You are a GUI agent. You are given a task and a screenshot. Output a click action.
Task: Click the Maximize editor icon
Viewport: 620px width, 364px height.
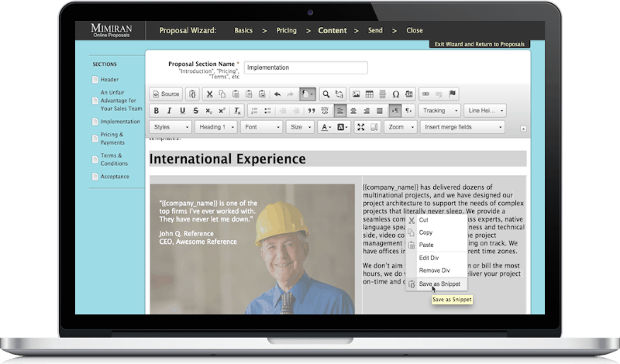click(x=360, y=127)
